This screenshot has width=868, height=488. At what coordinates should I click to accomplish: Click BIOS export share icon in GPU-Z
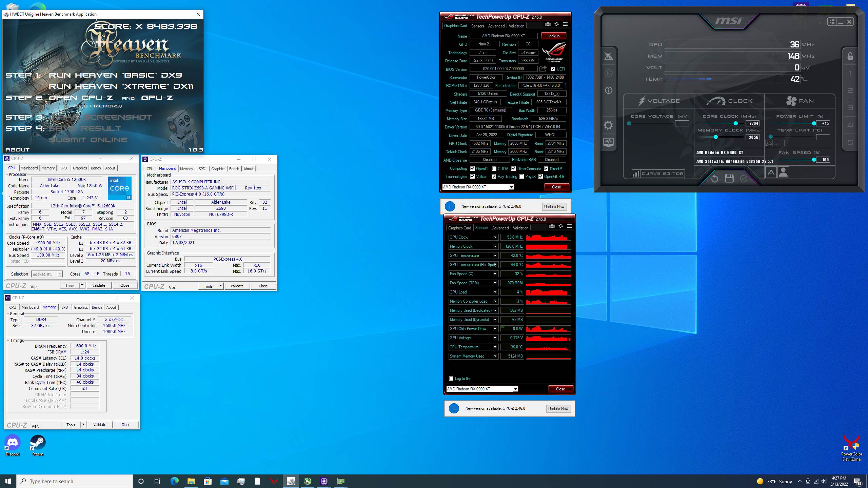543,69
